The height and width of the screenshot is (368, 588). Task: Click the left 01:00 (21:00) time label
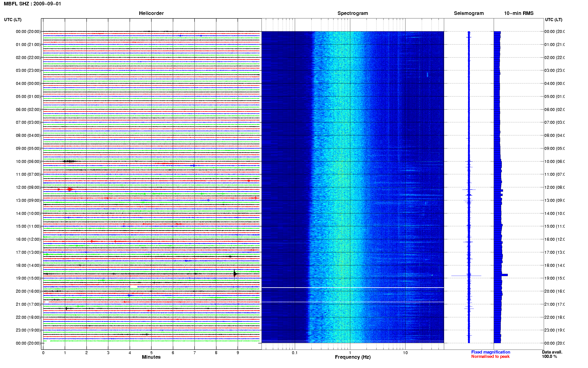[28, 44]
